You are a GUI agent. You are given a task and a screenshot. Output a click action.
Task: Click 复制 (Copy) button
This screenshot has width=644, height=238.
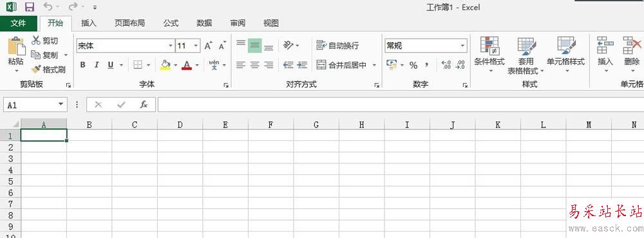click(x=45, y=55)
